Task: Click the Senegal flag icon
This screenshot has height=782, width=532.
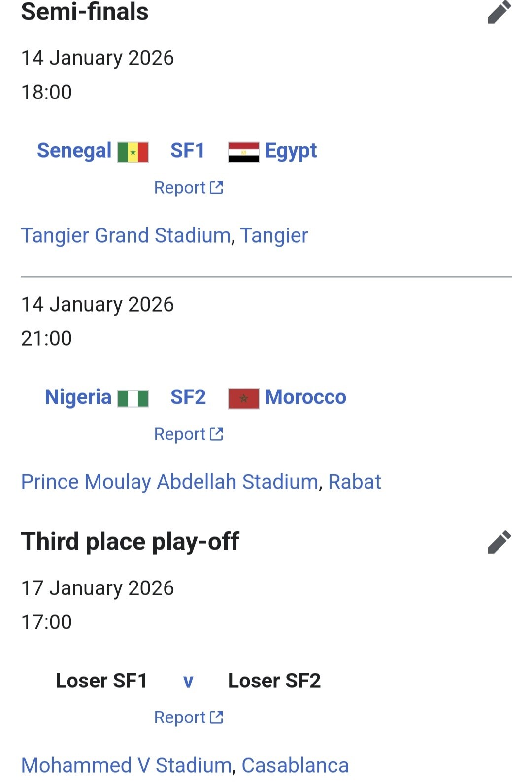Action: pos(133,152)
